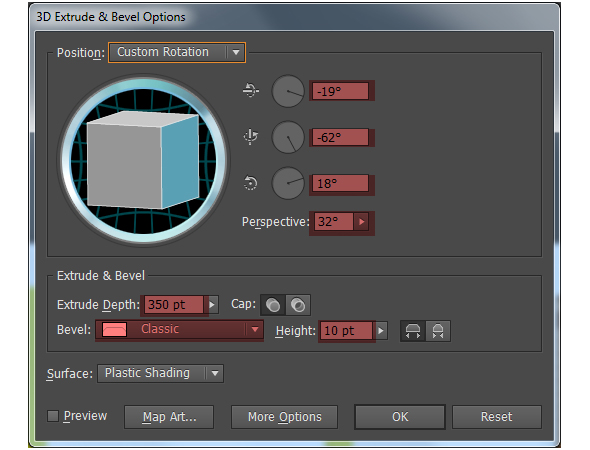Open the Position Custom Rotation dropdown
This screenshot has height=450, width=590.
[177, 52]
